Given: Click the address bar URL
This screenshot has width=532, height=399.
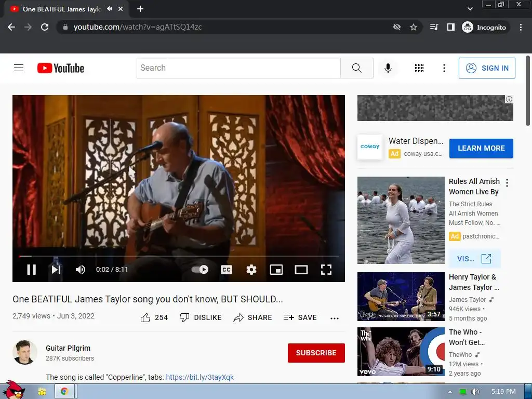Looking at the screenshot, I should point(137,27).
